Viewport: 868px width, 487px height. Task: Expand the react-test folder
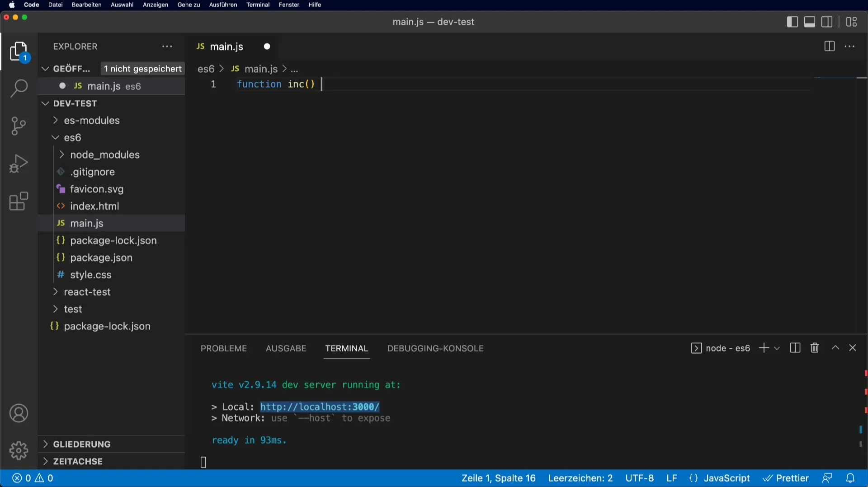87,292
